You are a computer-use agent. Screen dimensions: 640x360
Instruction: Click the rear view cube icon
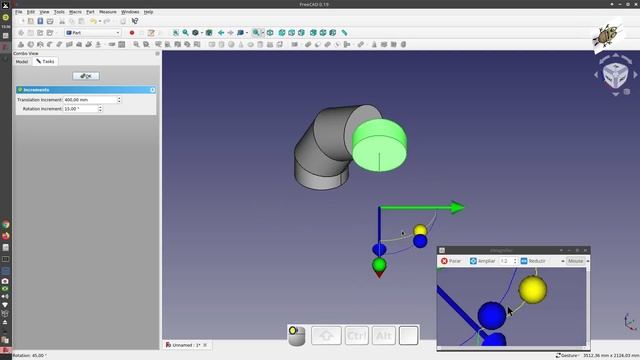313,33
